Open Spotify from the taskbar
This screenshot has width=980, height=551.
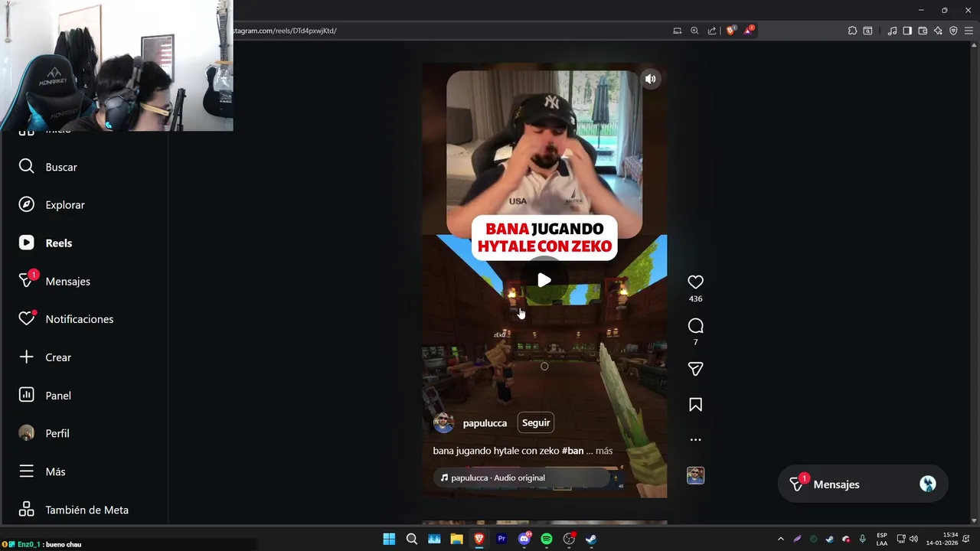click(547, 539)
